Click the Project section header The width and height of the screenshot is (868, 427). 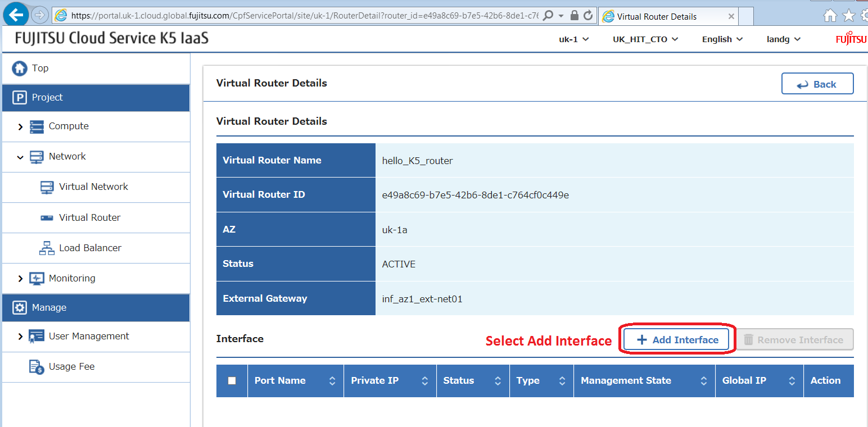(x=96, y=98)
